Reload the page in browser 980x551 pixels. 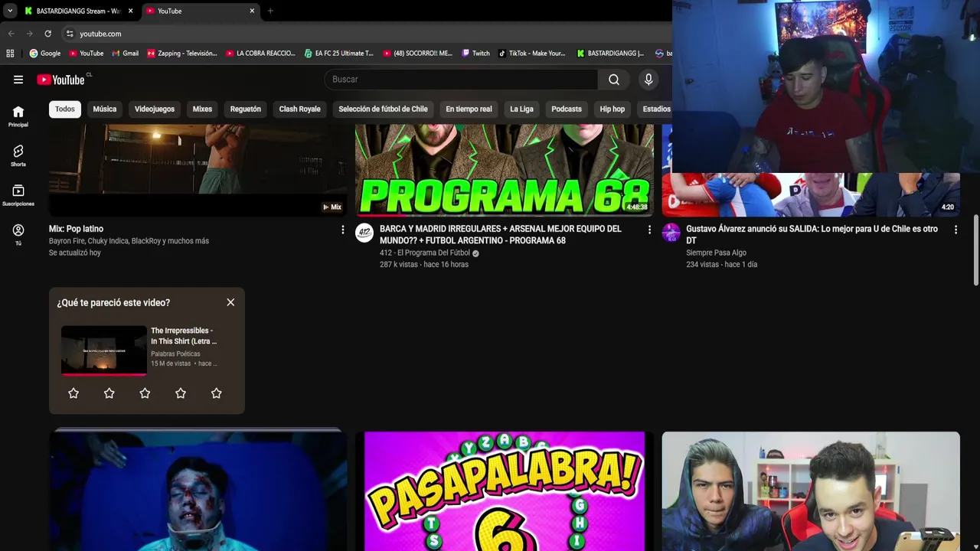[x=47, y=34]
